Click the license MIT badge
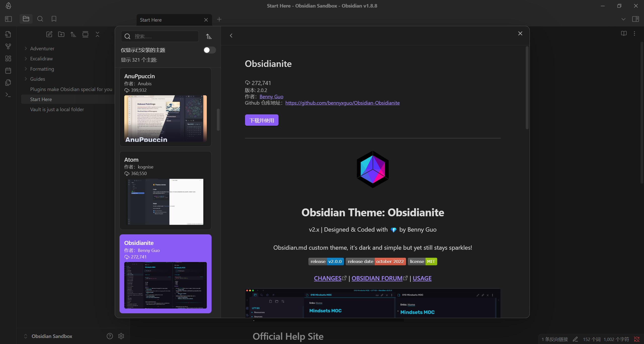The height and width of the screenshot is (344, 644). pyautogui.click(x=422, y=262)
